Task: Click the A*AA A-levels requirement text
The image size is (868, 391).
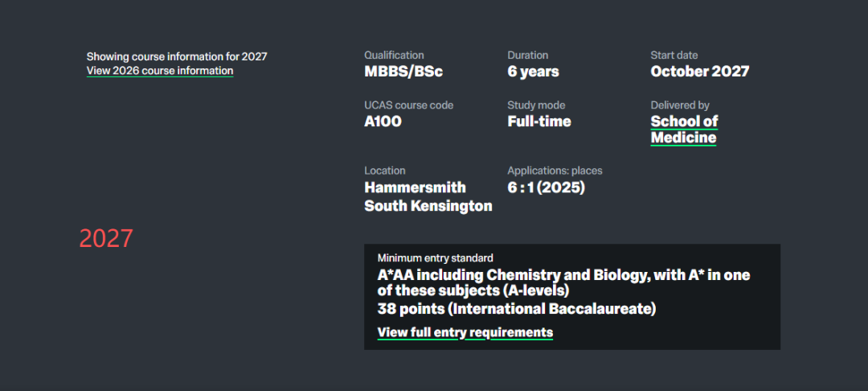Action: tap(563, 282)
